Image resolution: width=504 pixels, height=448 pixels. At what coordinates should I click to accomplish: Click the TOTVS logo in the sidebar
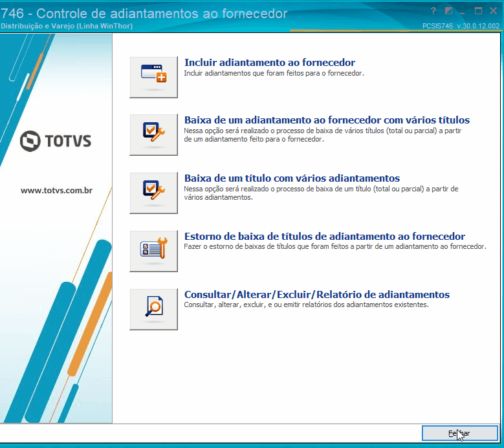click(x=56, y=141)
